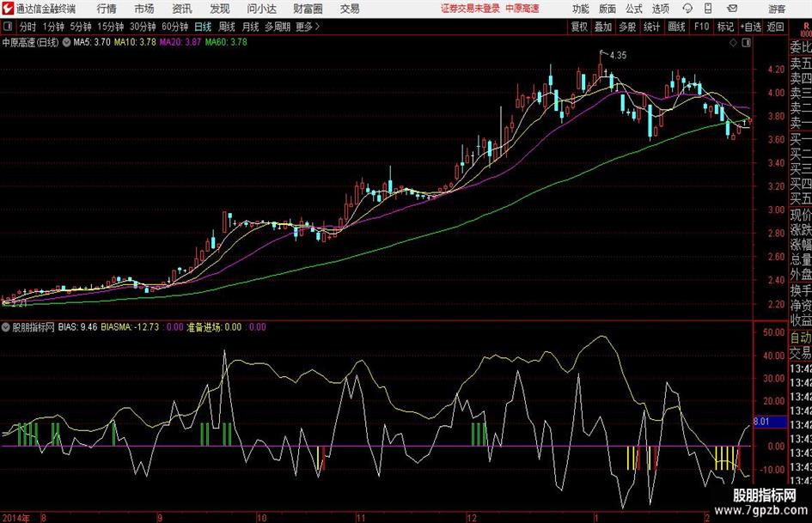Click the BIAS: 9.46 indicator value
812x523 pixels.
click(77, 326)
